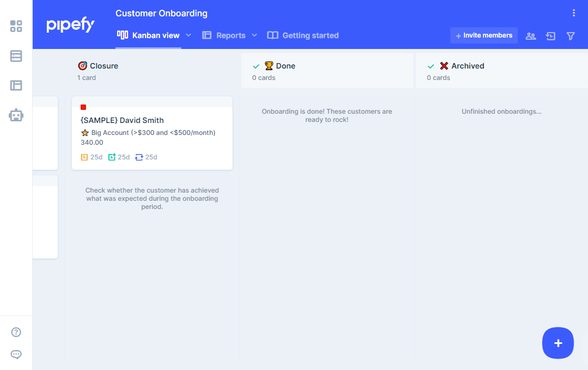Open the automation robot icon
Viewport: 588px width, 370px height.
16,115
